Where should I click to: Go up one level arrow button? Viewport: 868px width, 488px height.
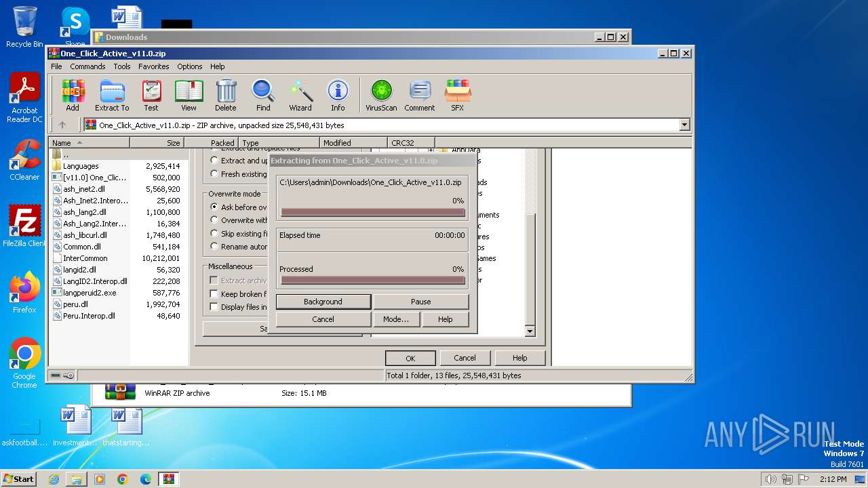pos(62,125)
